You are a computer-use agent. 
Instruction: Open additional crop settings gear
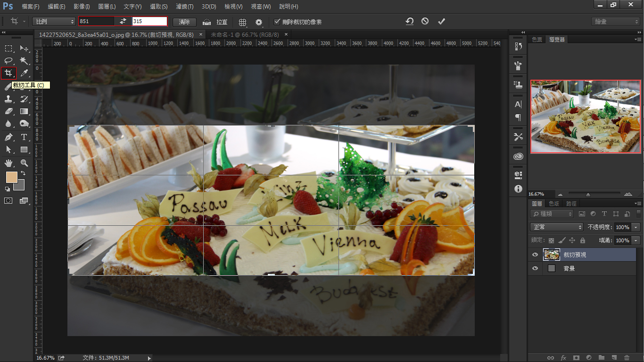pyautogui.click(x=259, y=22)
